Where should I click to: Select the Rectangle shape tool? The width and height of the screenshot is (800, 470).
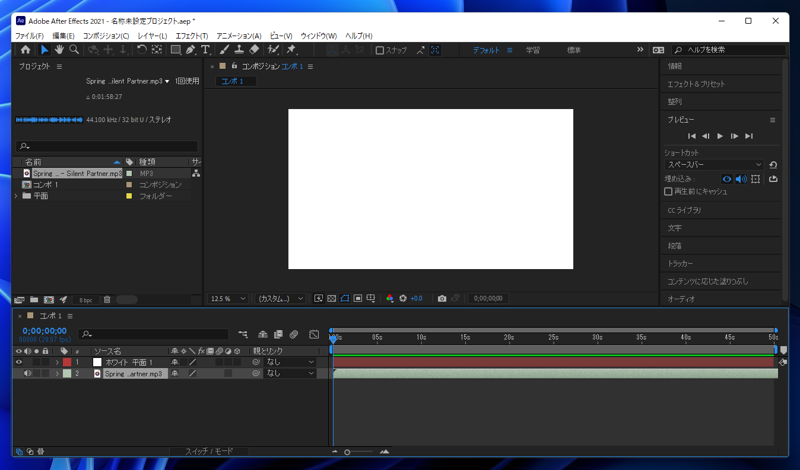pyautogui.click(x=176, y=50)
